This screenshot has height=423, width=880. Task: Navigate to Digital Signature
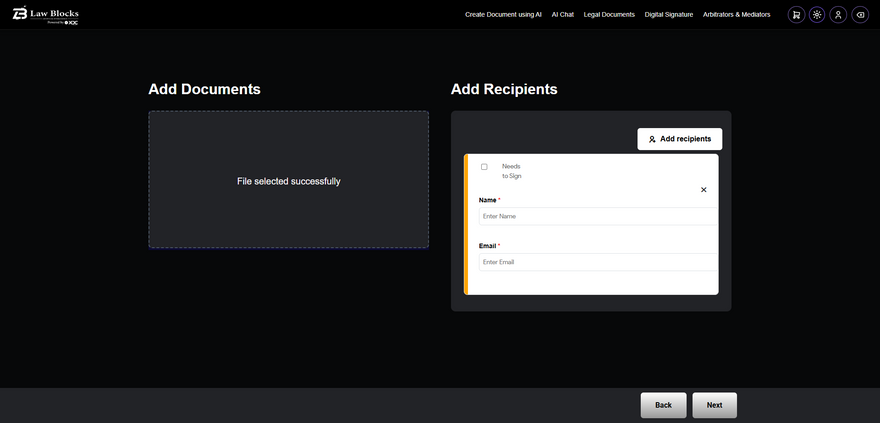[669, 15]
